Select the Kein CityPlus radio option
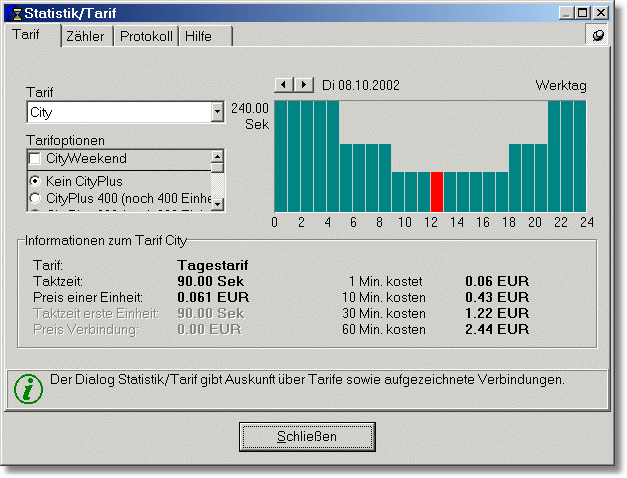 (35, 181)
